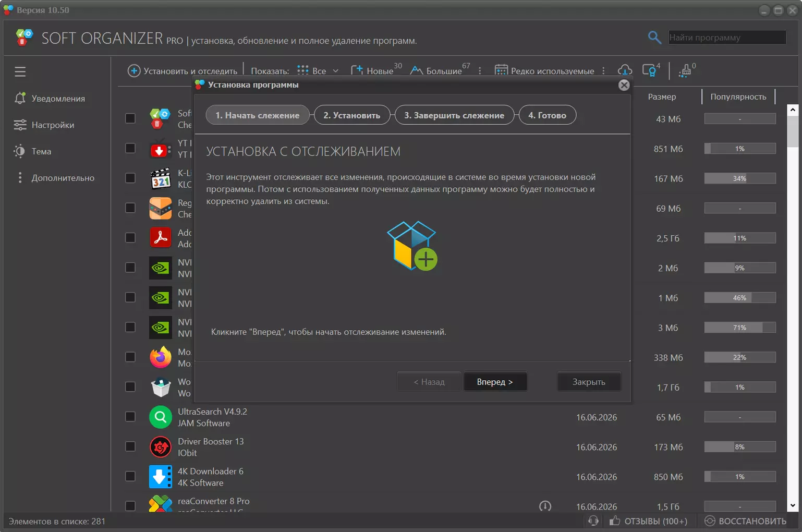
Task: Check the K-Lite codec row checkbox
Action: pyautogui.click(x=130, y=178)
